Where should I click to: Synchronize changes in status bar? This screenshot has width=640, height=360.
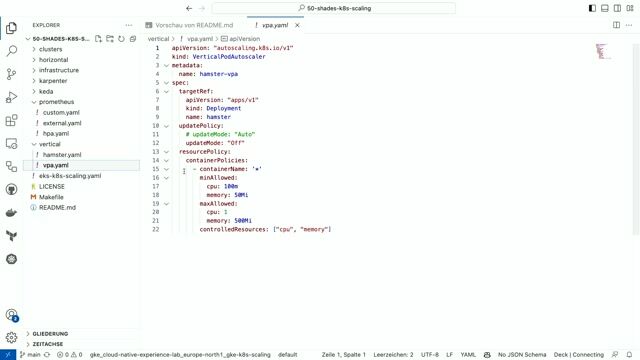pos(47,355)
